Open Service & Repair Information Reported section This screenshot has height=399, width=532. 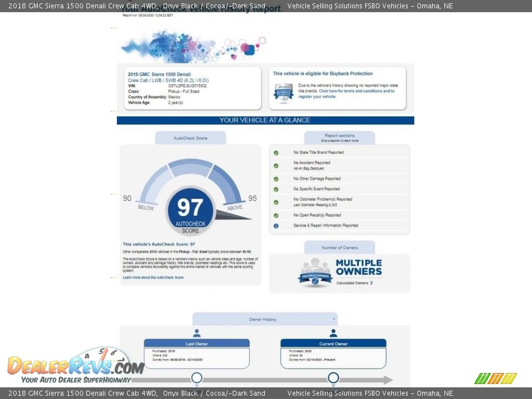[326, 226]
